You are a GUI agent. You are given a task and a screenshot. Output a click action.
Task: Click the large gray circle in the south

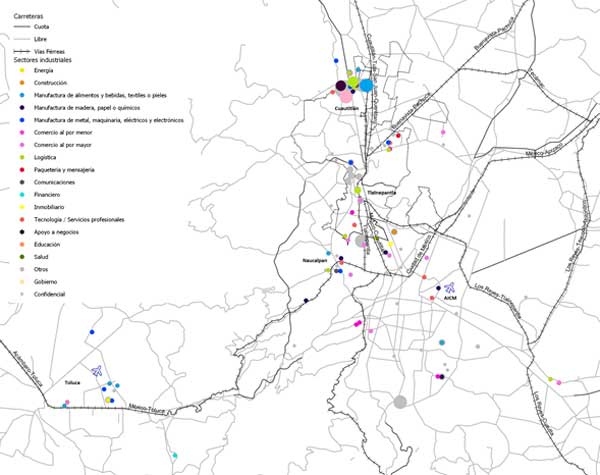point(400,402)
